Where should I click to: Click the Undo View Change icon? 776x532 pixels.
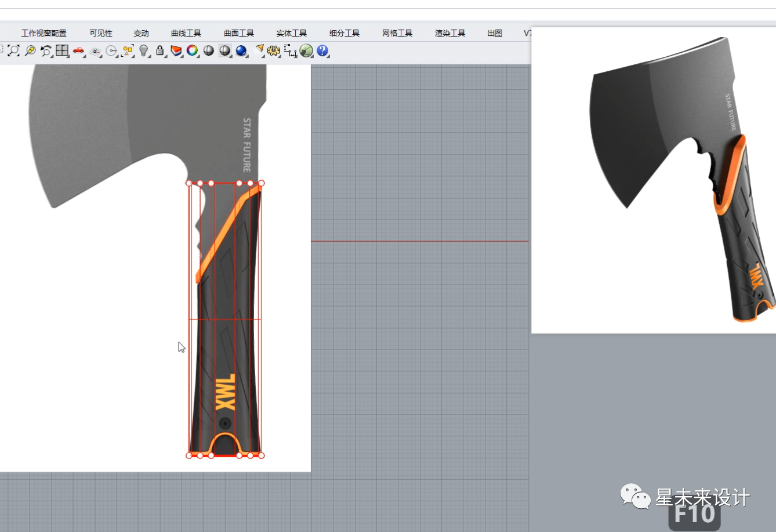click(x=46, y=51)
